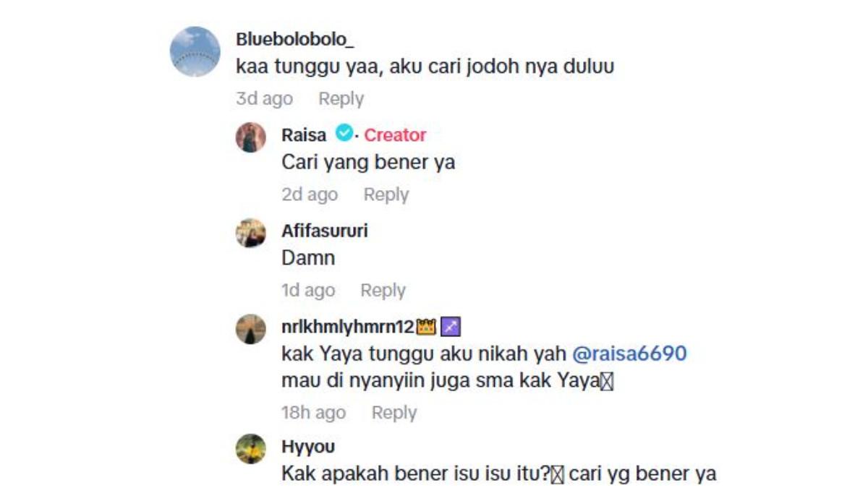Click Raisa's creator profile picture
Viewport: 868px width, 488px height.
[x=251, y=137]
